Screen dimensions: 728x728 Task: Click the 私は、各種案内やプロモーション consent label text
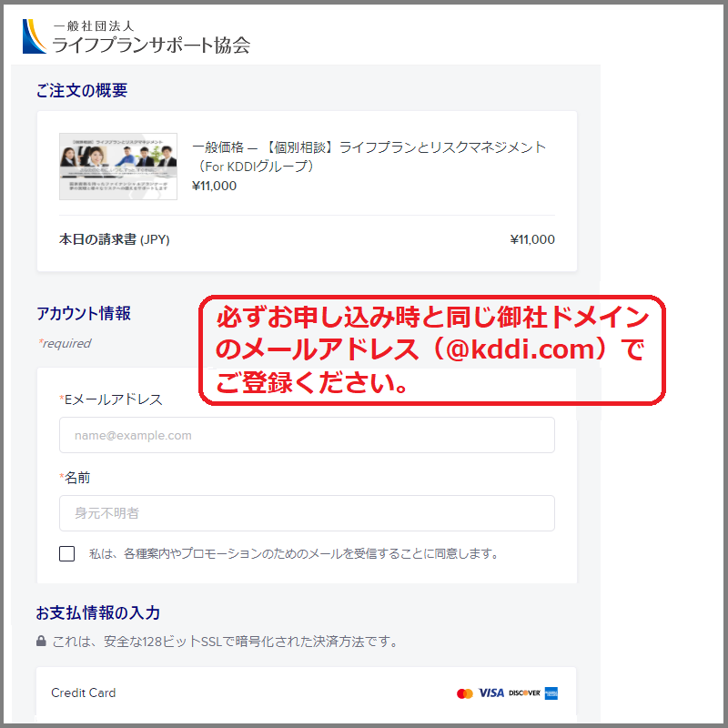(294, 553)
